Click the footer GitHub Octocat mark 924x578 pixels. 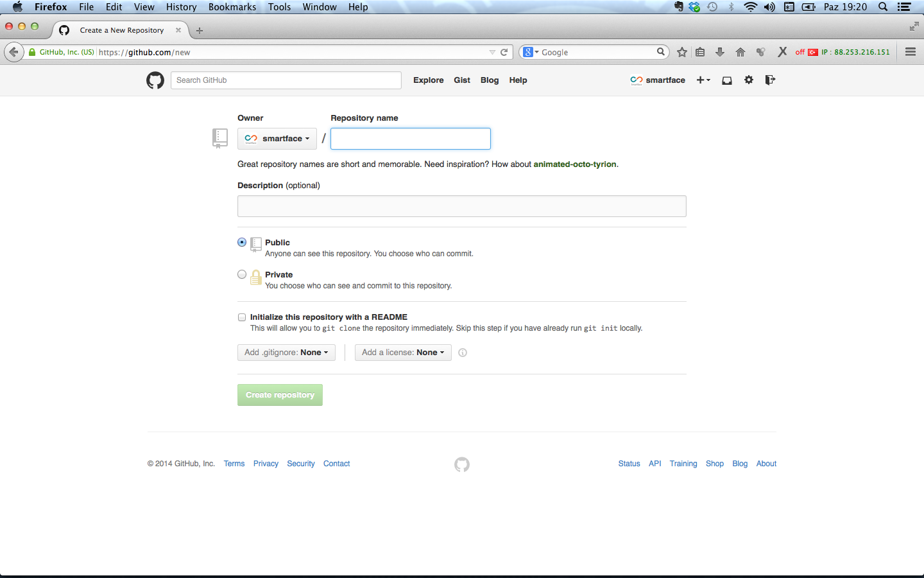pyautogui.click(x=462, y=464)
